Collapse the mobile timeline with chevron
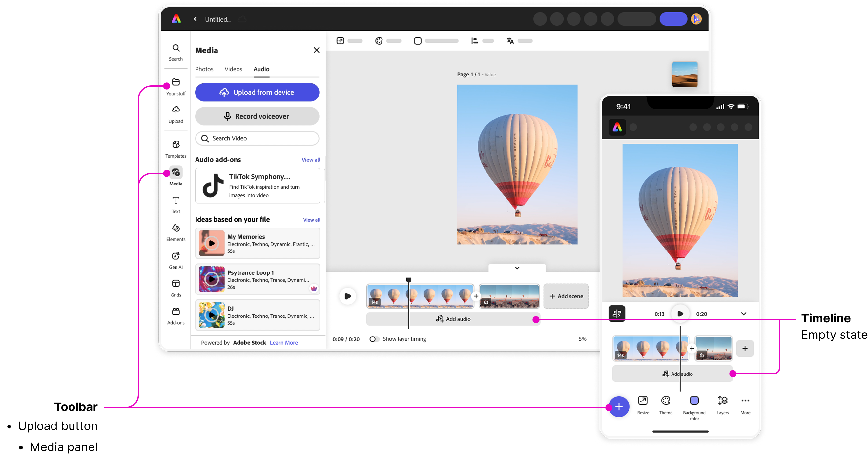The image size is (868, 457). (744, 314)
